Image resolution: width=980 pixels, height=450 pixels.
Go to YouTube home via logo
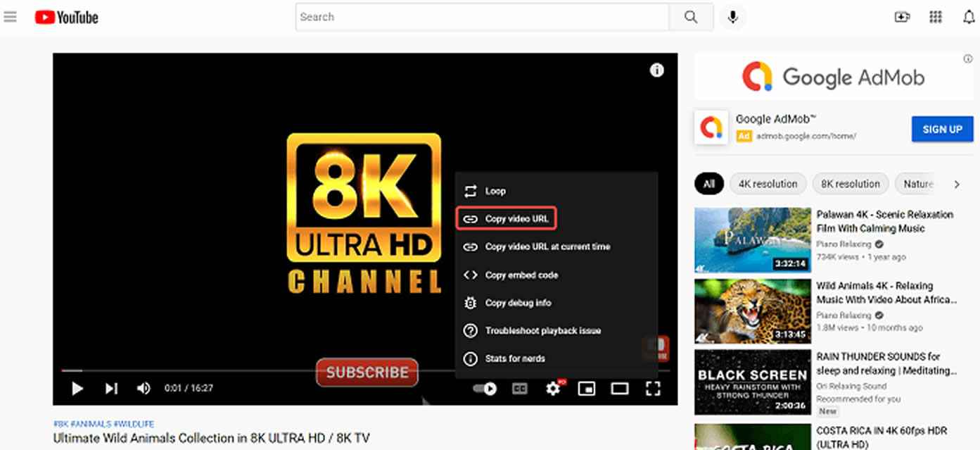pos(67,18)
